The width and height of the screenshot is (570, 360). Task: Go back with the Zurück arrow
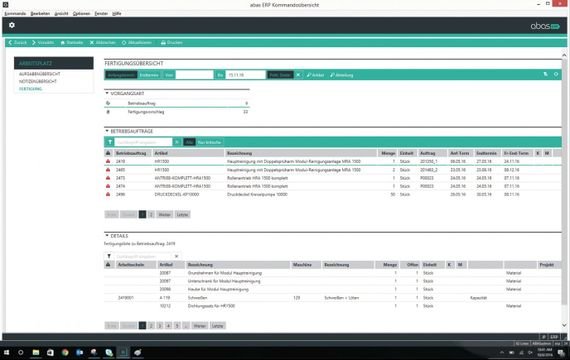17,43
